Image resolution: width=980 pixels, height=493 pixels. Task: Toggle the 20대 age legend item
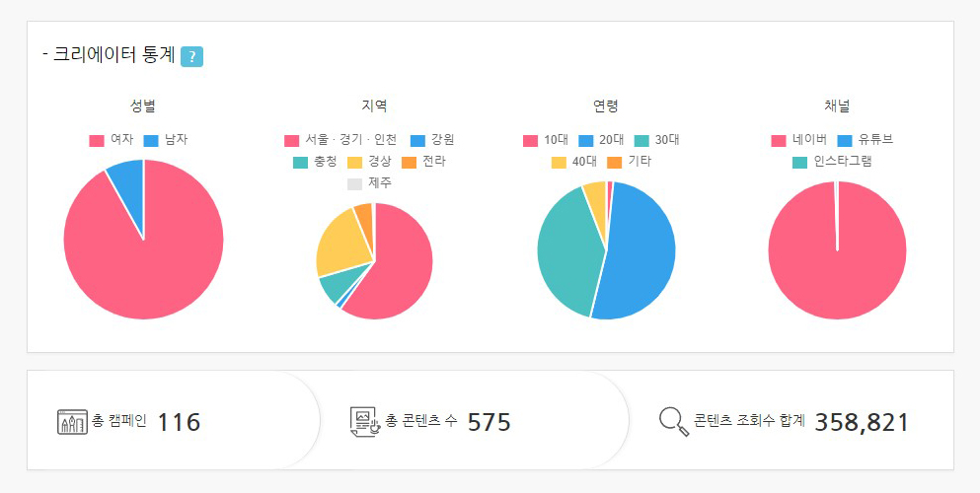(x=600, y=140)
